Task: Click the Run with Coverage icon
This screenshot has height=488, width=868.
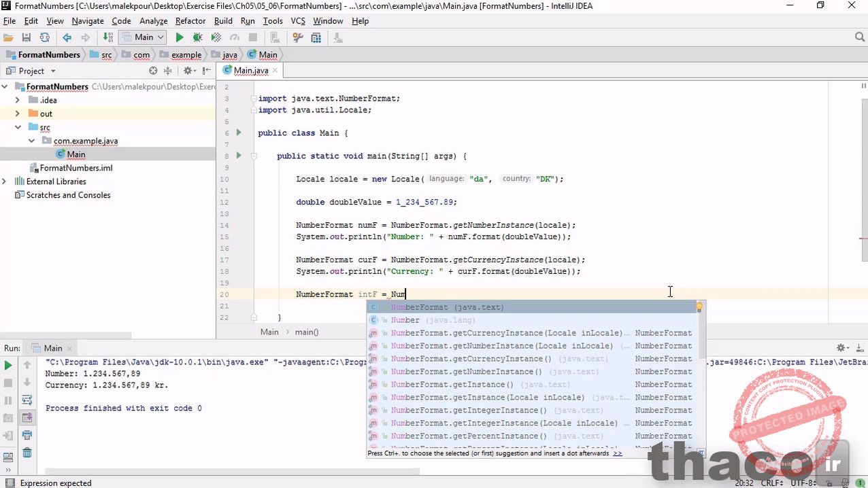Action: [x=216, y=38]
